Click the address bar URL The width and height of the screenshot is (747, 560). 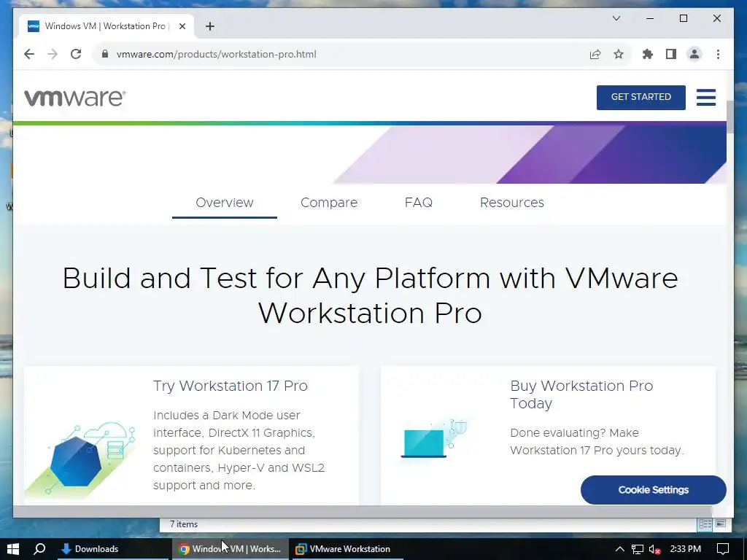[x=216, y=54]
